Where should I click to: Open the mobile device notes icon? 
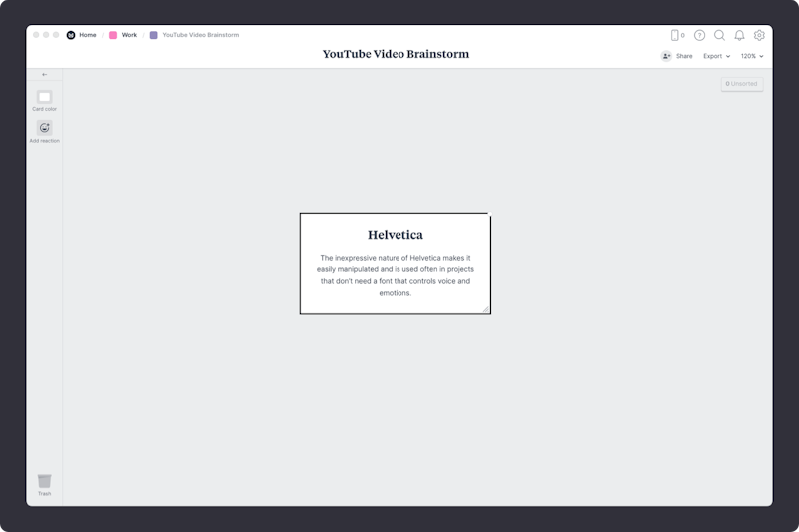[x=675, y=35]
